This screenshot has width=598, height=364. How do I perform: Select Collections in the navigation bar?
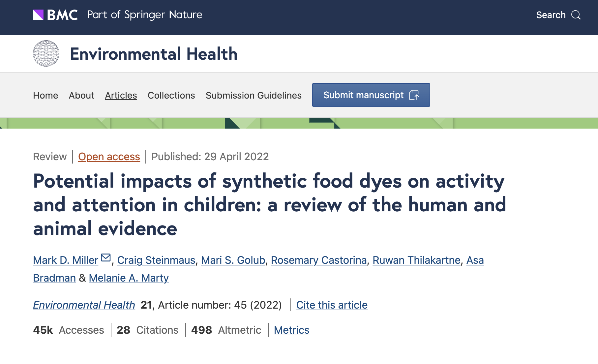pos(171,95)
